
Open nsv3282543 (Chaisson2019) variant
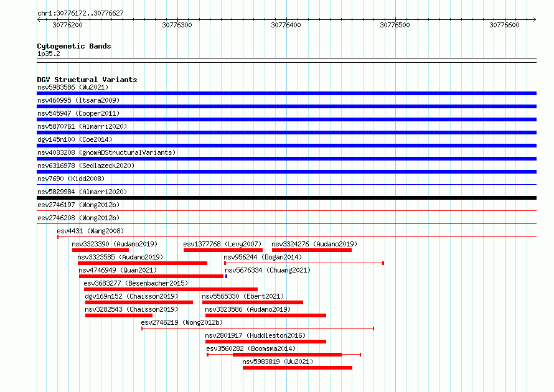point(132,309)
